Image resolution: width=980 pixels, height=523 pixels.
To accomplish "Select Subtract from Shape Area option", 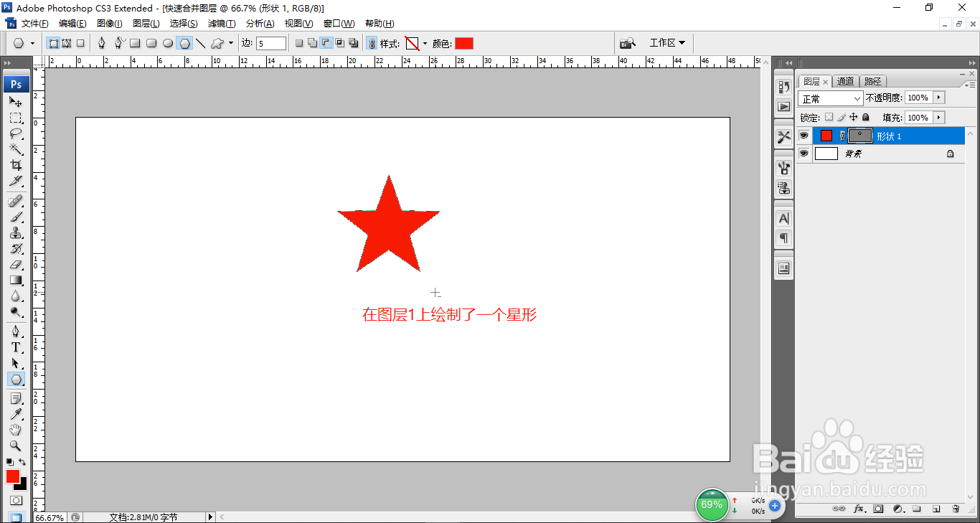I will click(x=326, y=44).
